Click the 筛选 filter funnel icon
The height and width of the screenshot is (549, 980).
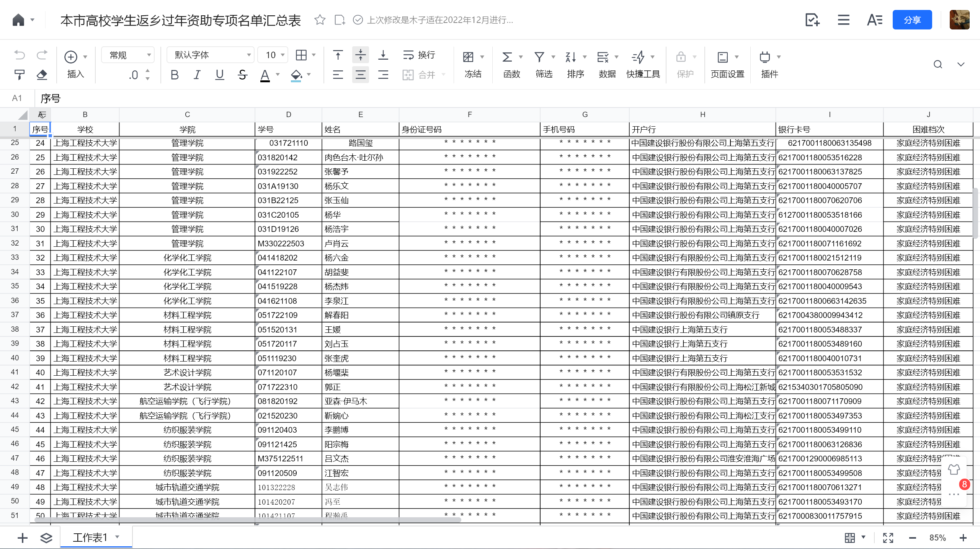point(539,57)
